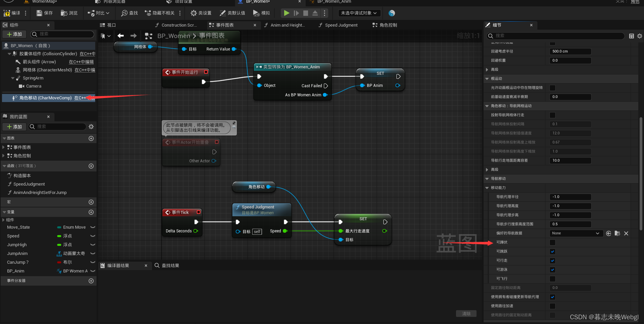This screenshot has width=644, height=324.
Task: Click the frame skip playback button
Action: (x=296, y=13)
